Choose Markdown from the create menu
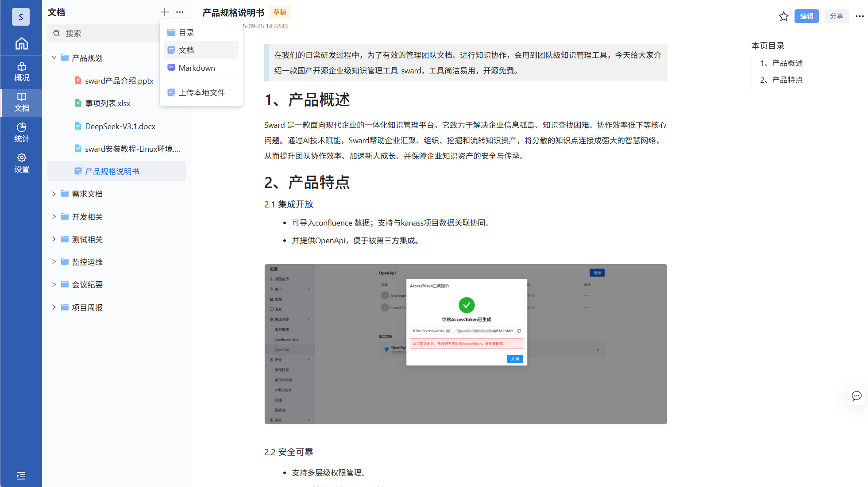Viewport: 868px width, 487px height. [x=197, y=68]
